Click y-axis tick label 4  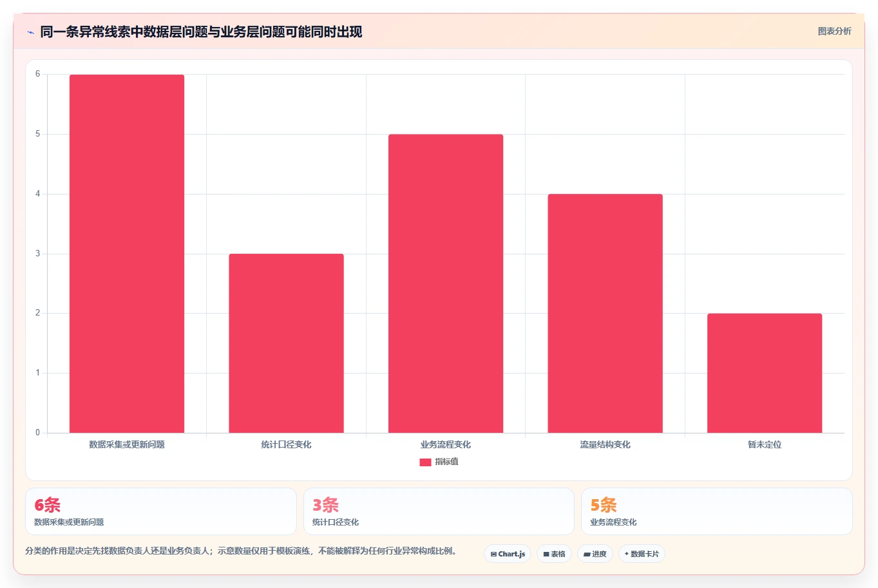click(x=38, y=194)
